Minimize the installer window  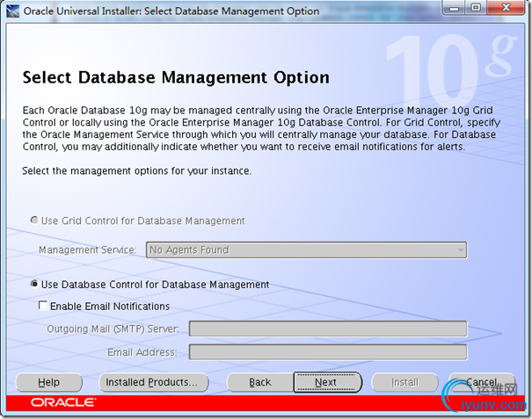[x=454, y=8]
